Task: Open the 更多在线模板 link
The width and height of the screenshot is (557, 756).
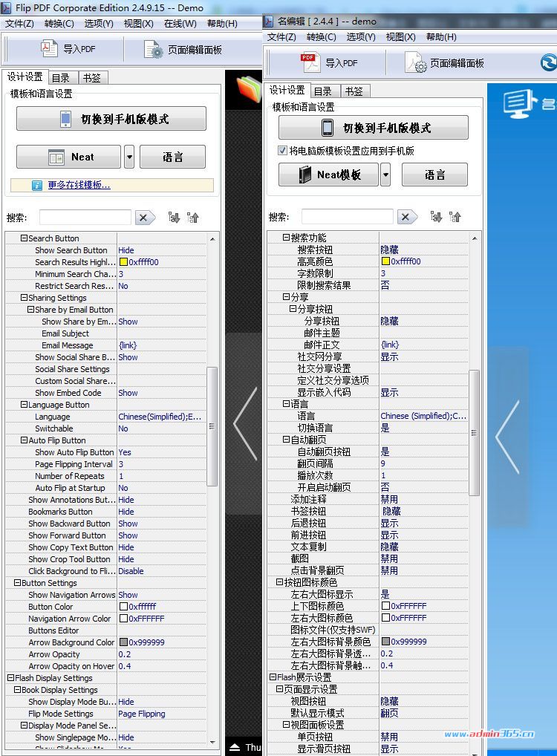Action: pyautogui.click(x=79, y=185)
